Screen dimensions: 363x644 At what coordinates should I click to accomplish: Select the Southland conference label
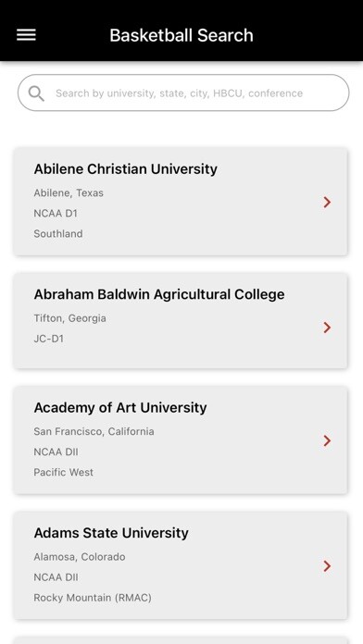(x=58, y=234)
